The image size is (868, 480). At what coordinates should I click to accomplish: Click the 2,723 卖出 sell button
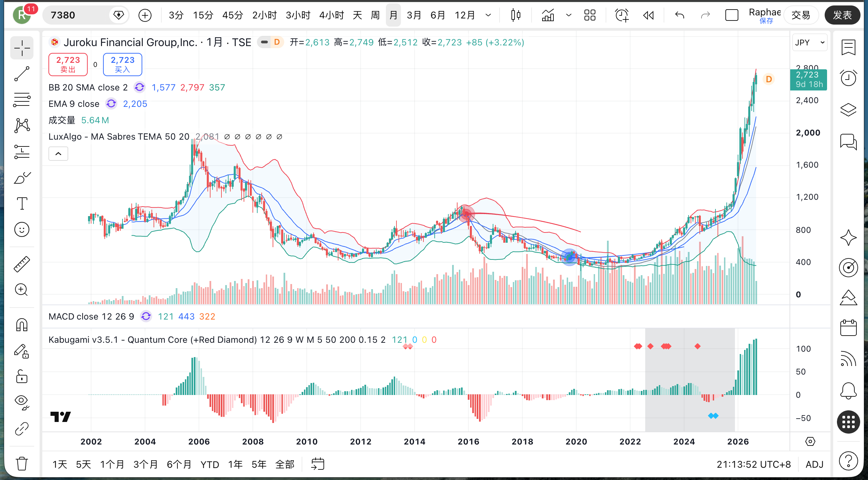[68, 64]
